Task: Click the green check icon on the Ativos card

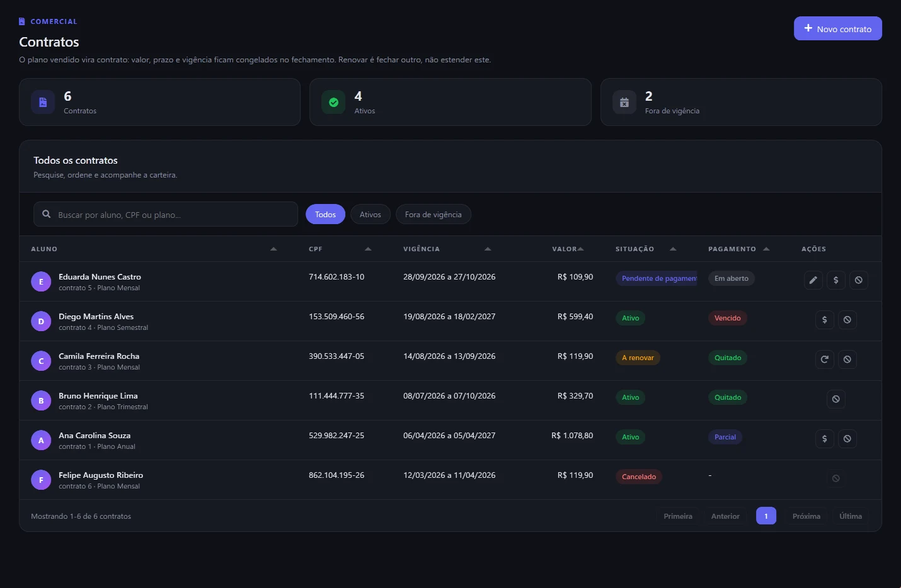Action: [x=334, y=102]
